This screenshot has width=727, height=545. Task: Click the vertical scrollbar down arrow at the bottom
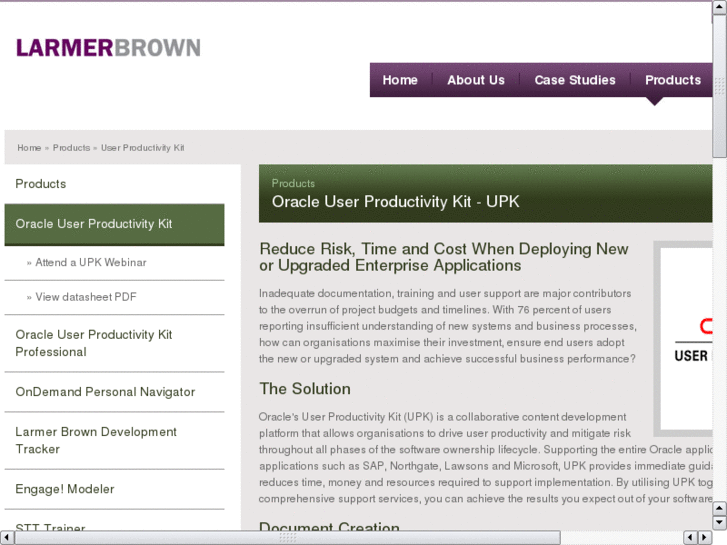[x=719, y=523]
